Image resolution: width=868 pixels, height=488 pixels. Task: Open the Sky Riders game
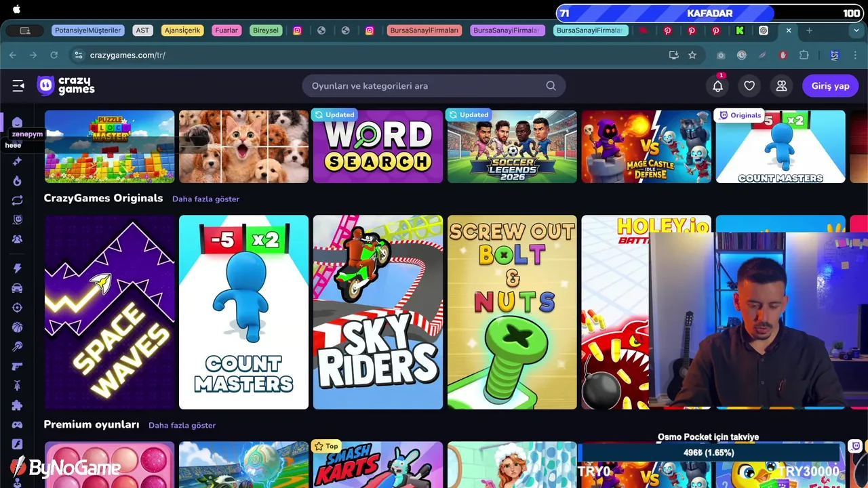378,312
